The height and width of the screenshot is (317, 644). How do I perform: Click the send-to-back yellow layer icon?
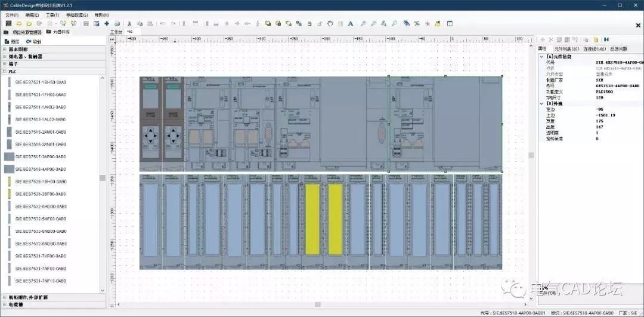click(x=278, y=23)
